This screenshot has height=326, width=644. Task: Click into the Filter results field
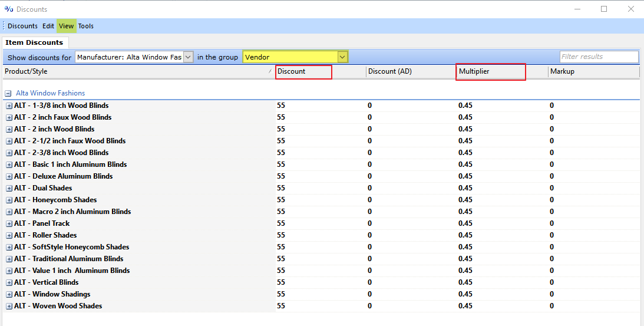pos(599,57)
